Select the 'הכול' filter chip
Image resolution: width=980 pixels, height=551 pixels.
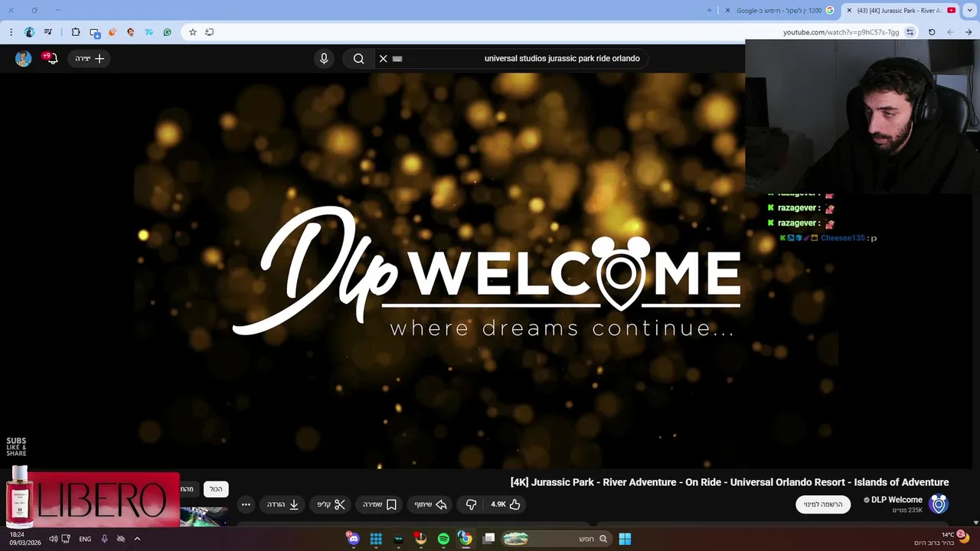pyautogui.click(x=216, y=489)
